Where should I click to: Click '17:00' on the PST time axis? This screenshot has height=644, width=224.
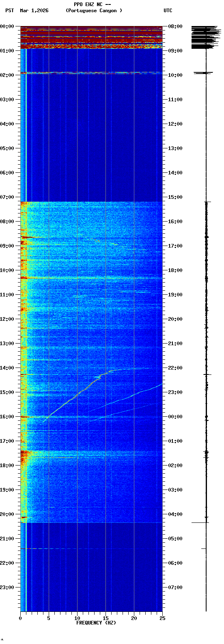pos(7,441)
